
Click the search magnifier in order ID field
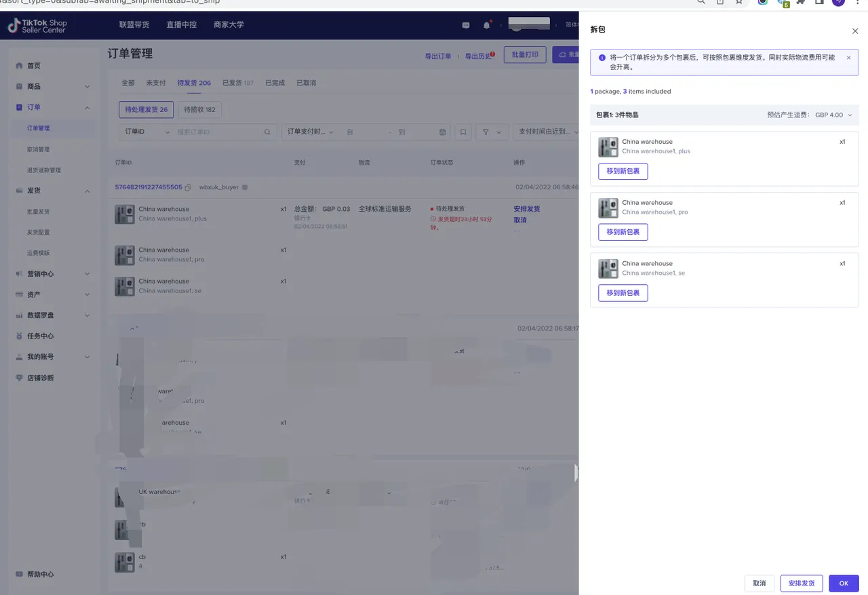point(268,132)
